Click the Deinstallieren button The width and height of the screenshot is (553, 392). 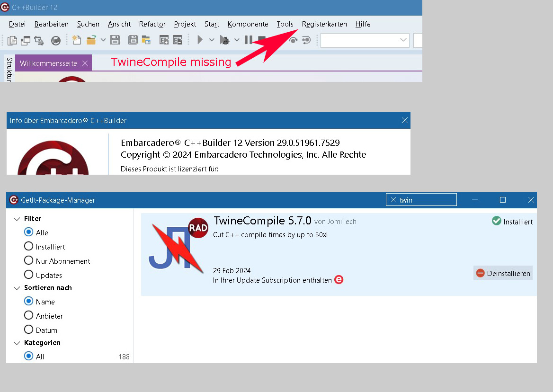(x=503, y=273)
